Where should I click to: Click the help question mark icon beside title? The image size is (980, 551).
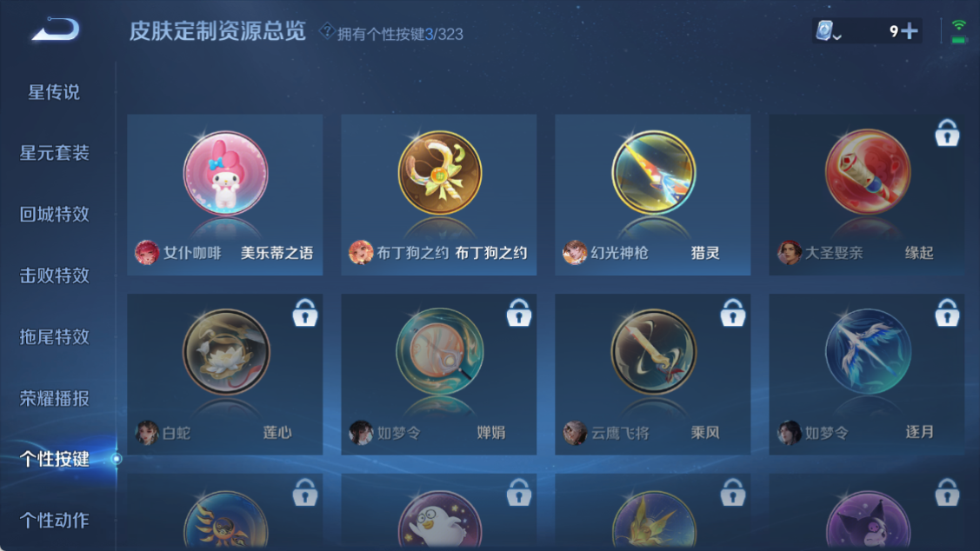coord(326,30)
